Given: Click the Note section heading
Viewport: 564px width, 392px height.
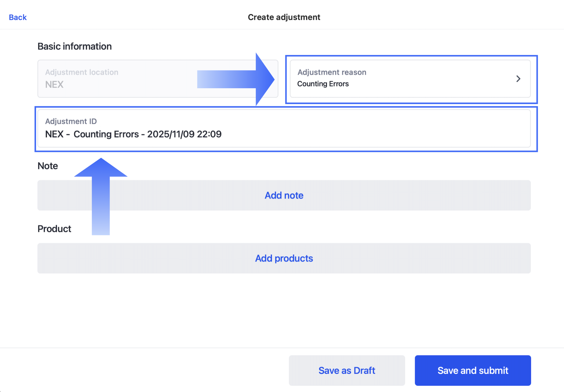Looking at the screenshot, I should coord(48,166).
